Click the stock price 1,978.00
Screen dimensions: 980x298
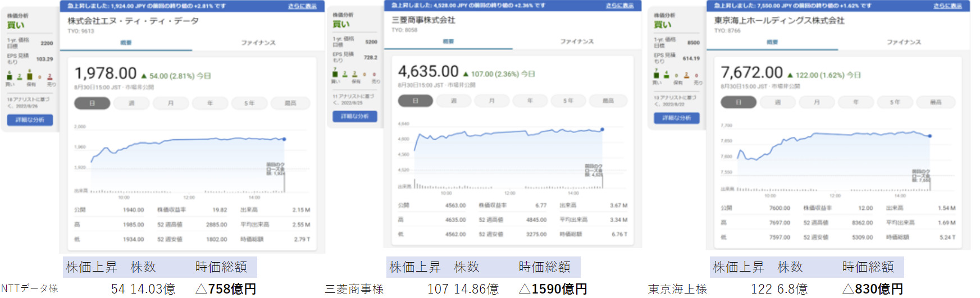pyautogui.click(x=106, y=74)
